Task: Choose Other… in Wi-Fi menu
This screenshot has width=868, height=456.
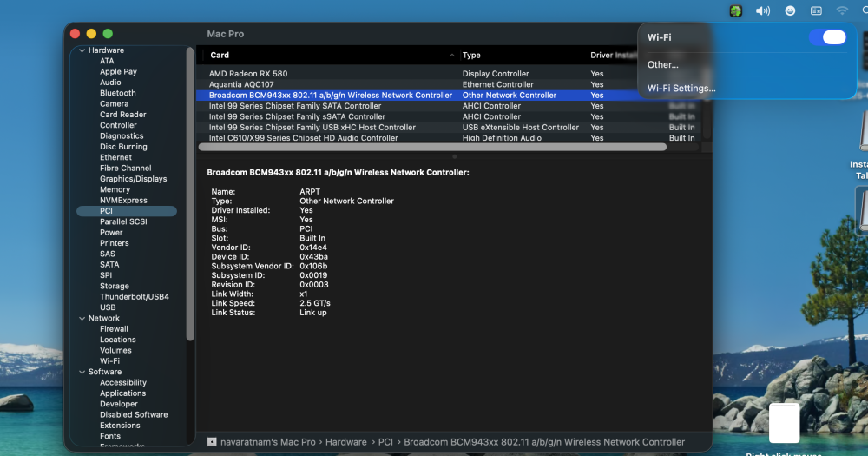Action: click(662, 64)
